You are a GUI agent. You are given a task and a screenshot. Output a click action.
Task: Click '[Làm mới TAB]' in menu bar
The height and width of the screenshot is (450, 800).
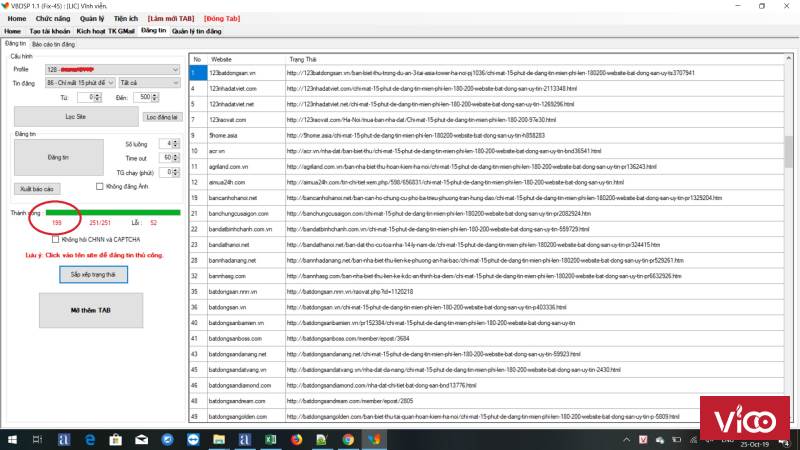click(171, 18)
